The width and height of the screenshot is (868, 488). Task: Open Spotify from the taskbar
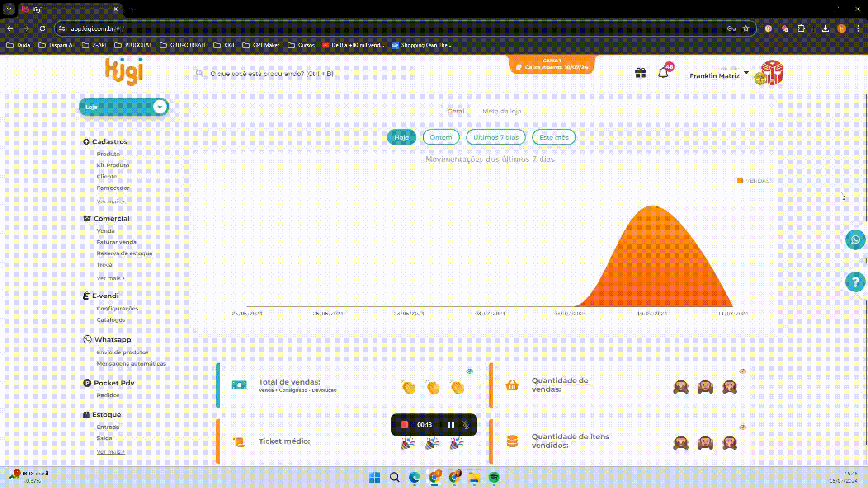coord(494,478)
